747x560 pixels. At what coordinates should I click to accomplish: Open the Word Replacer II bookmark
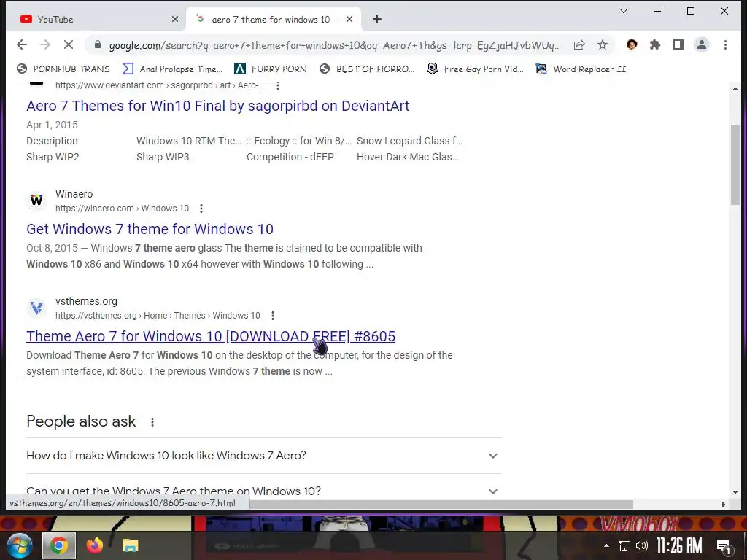point(581,69)
